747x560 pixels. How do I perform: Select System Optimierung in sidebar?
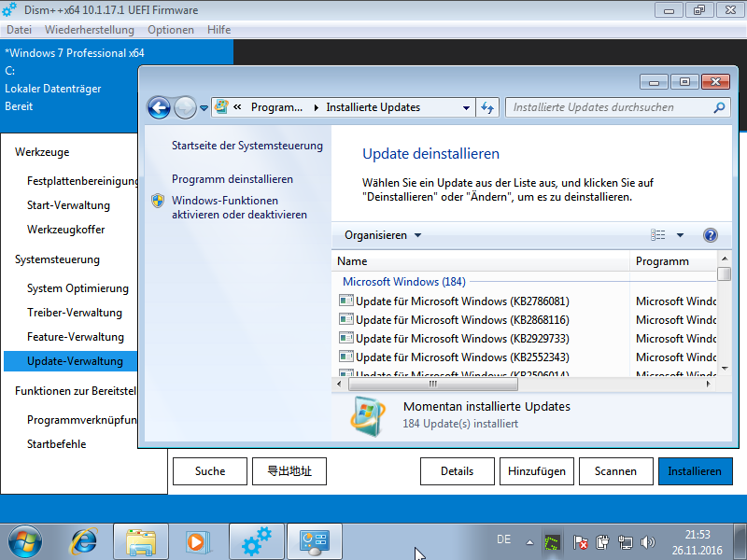pyautogui.click(x=78, y=288)
